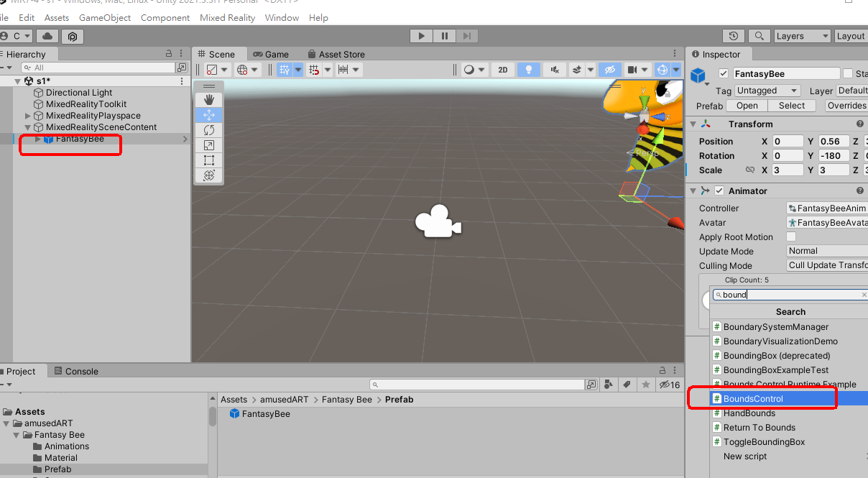The width and height of the screenshot is (868, 478).
Task: Select the Transform tool
Action: pos(209,175)
